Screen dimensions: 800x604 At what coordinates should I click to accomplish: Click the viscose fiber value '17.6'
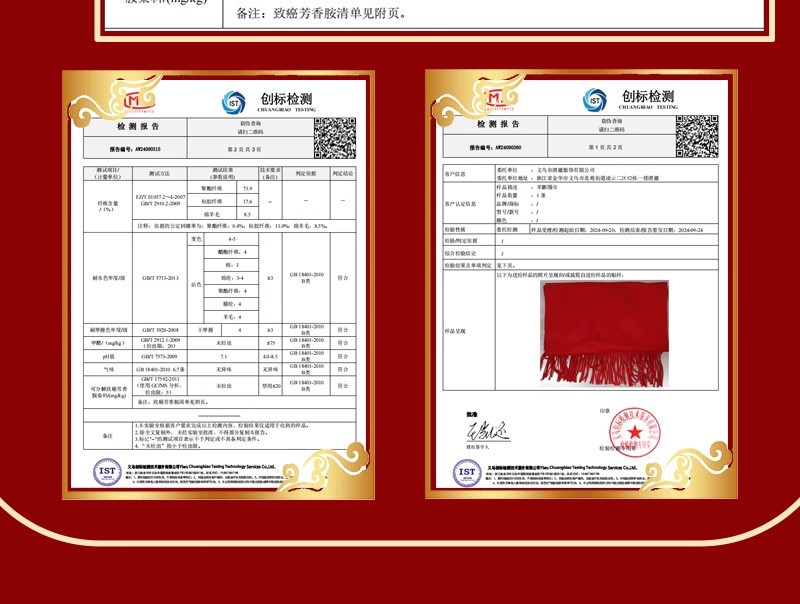click(247, 202)
